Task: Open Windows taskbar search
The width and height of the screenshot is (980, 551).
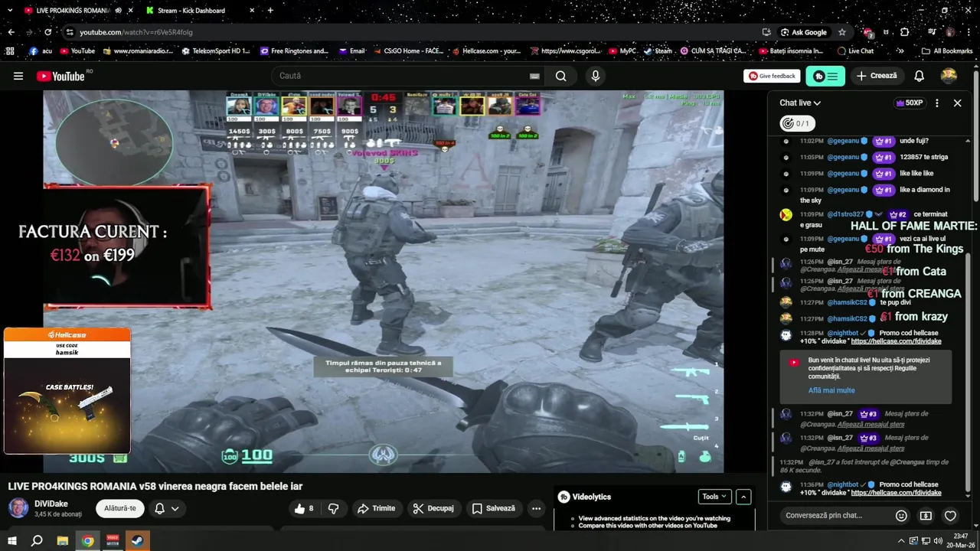Action: pos(37,541)
